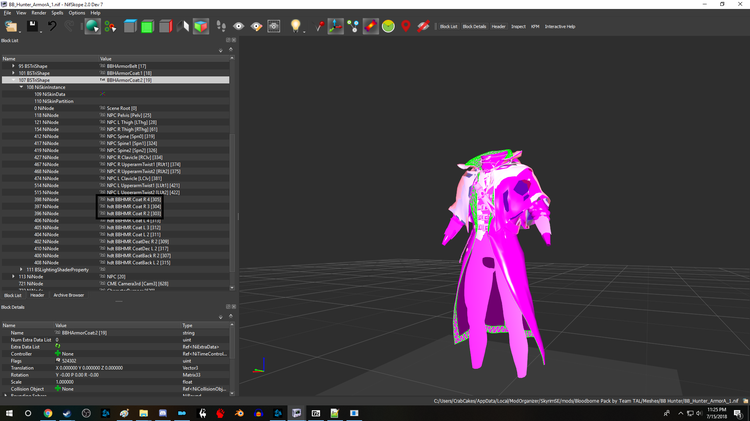Viewport: 750px width, 421px height.
Task: Click the red pin marker icon
Action: [x=319, y=26]
